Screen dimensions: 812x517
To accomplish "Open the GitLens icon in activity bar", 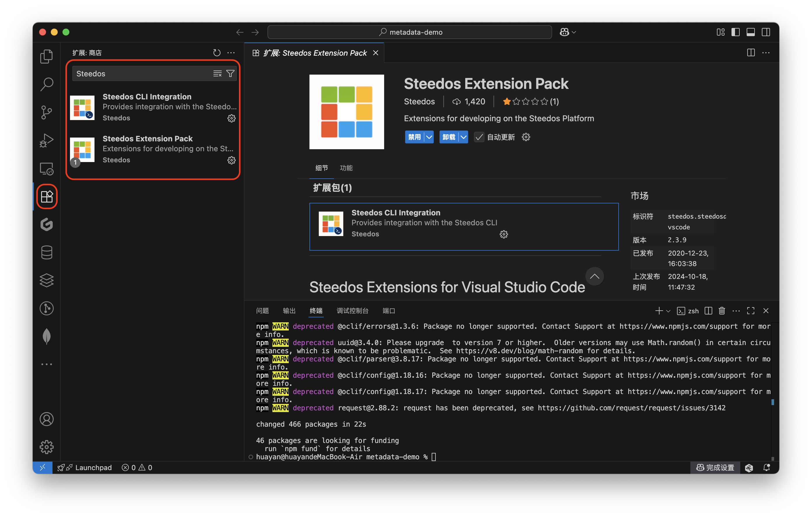I will [47, 224].
